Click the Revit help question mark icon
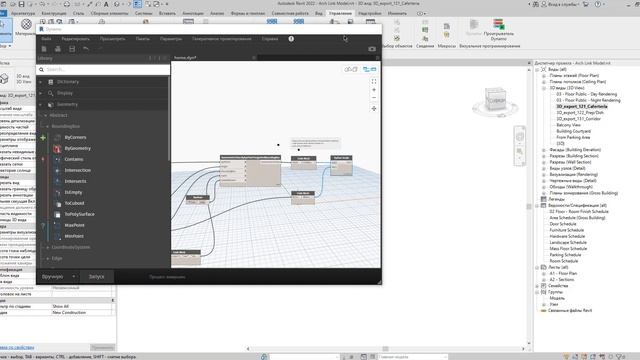The image size is (640, 360). 598,4
